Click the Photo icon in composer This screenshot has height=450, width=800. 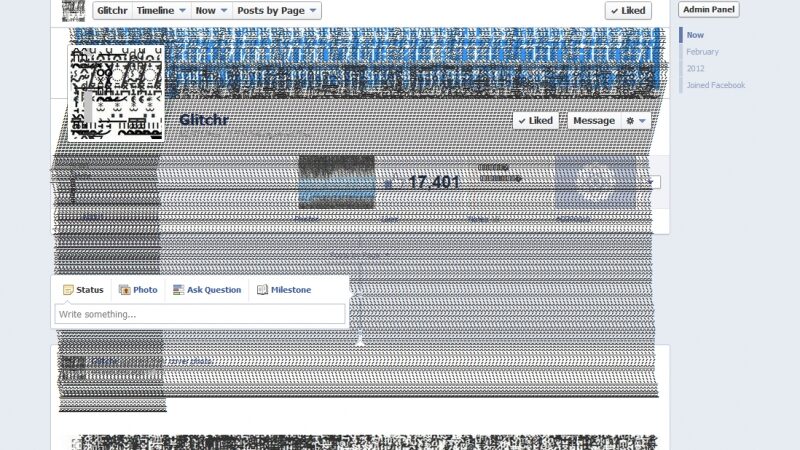[x=125, y=290]
